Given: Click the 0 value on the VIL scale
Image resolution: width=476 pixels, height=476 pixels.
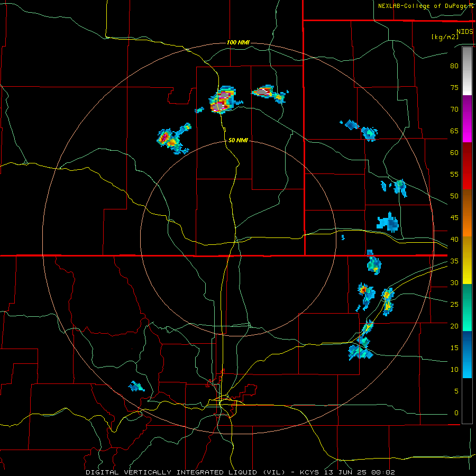Looking at the screenshot, I should pos(456,413).
